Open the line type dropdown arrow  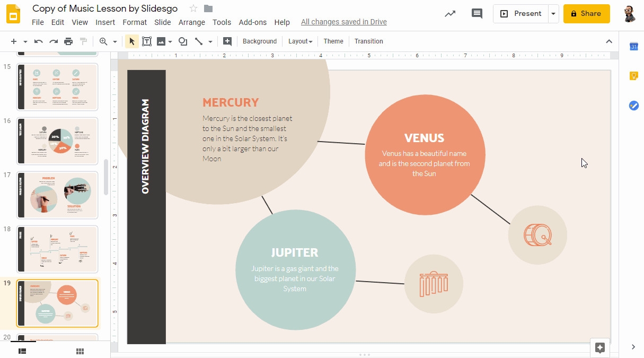click(210, 41)
